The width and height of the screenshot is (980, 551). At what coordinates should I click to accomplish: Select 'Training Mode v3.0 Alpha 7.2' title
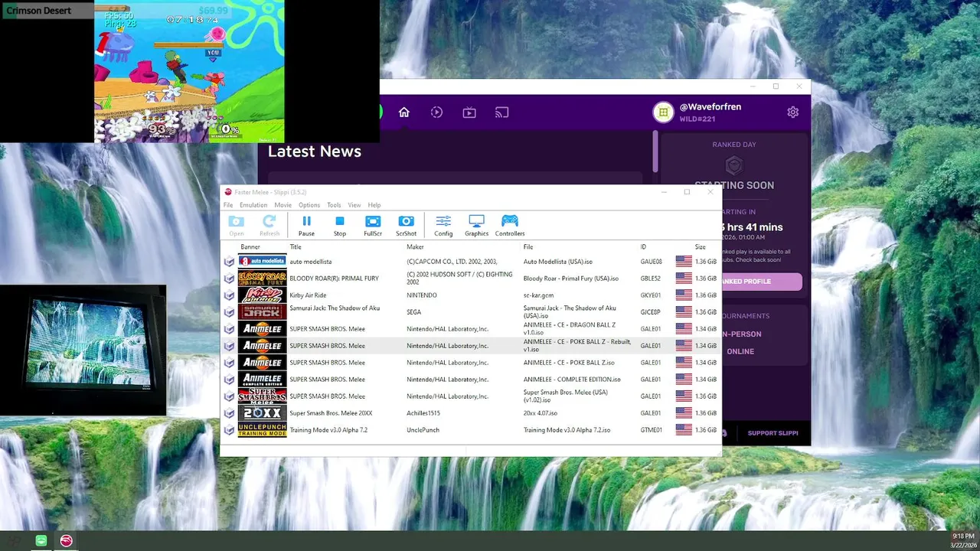click(328, 430)
